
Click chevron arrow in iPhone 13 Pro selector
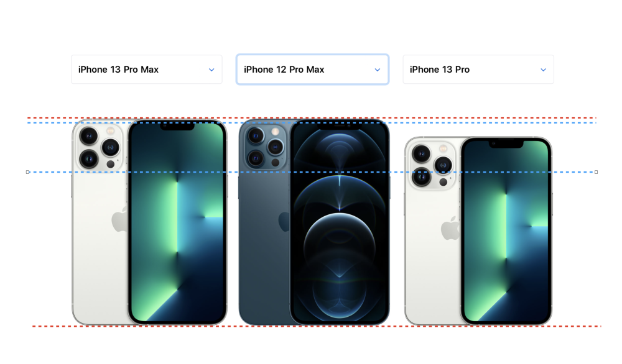coord(543,70)
